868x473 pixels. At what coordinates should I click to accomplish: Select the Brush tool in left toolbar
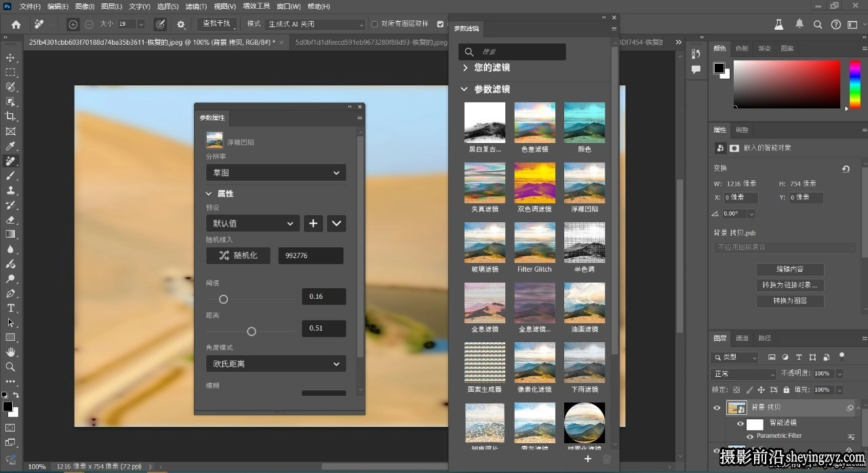[x=10, y=176]
